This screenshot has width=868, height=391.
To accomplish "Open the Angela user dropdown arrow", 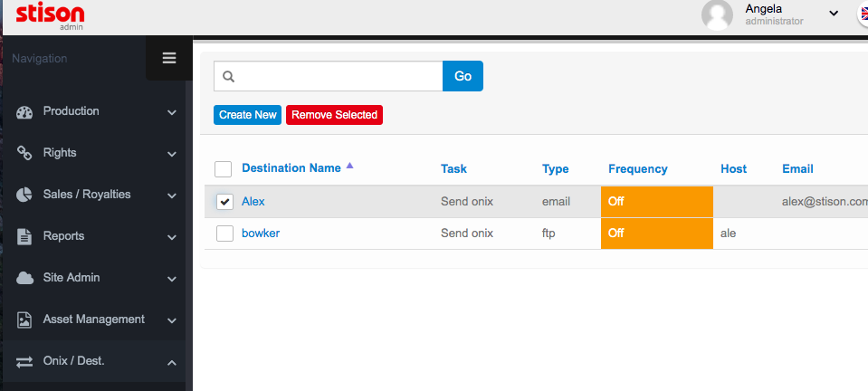I will [x=834, y=13].
